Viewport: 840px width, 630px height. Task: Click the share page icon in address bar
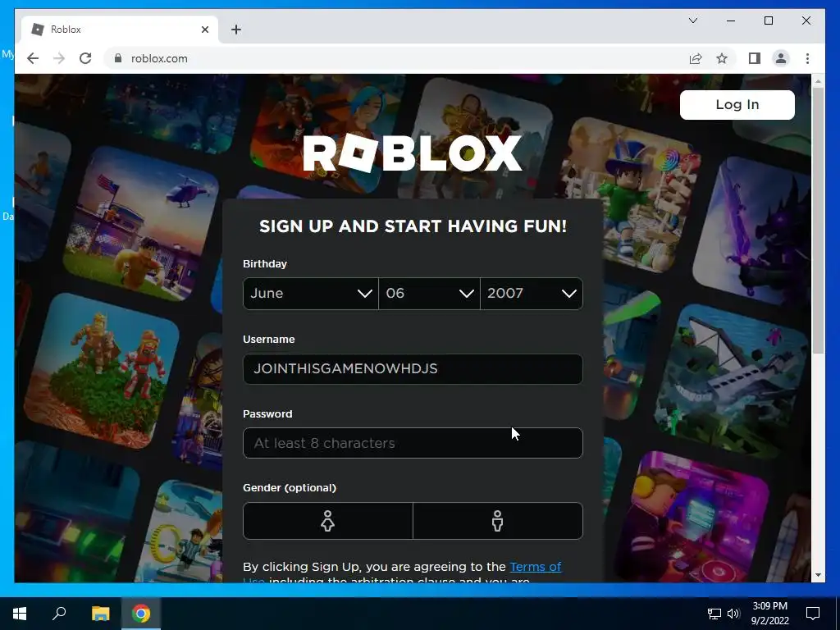(x=696, y=58)
